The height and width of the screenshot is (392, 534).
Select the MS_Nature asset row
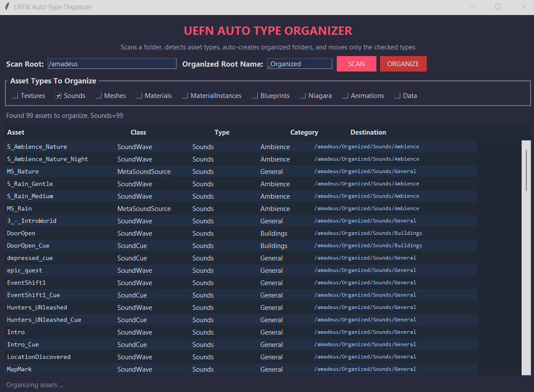tap(241, 171)
